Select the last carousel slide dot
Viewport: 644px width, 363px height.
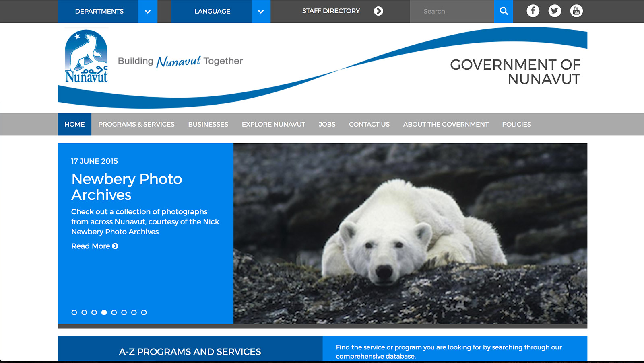(144, 312)
